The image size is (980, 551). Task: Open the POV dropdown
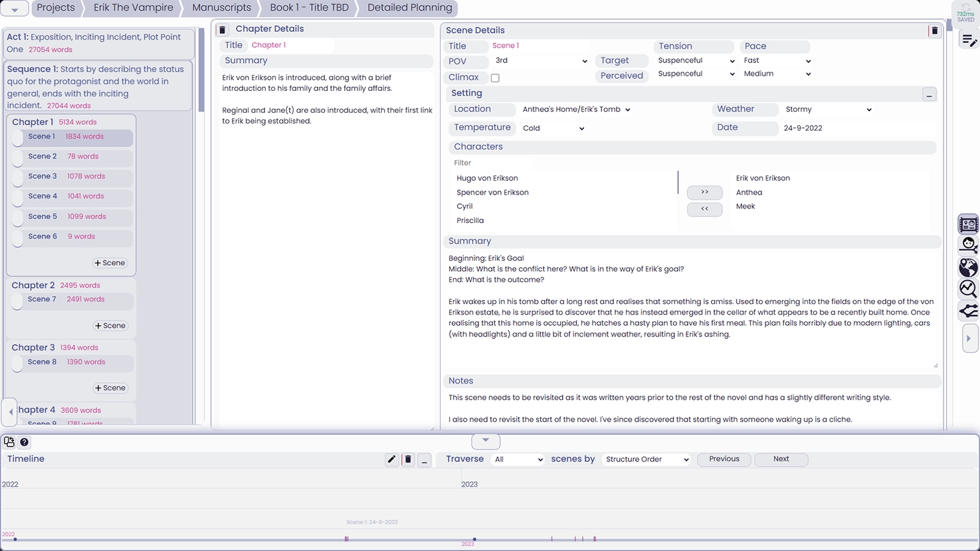[x=540, y=60]
